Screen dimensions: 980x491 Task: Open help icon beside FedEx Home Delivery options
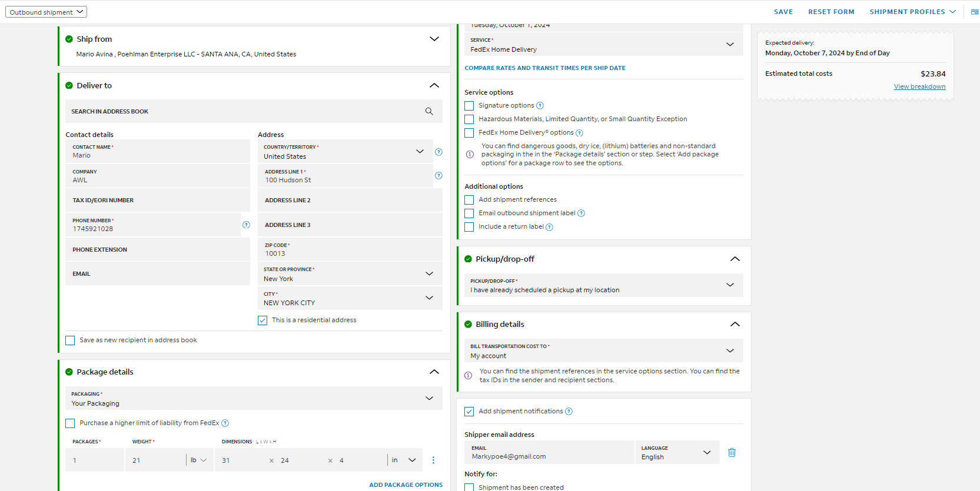tap(579, 133)
